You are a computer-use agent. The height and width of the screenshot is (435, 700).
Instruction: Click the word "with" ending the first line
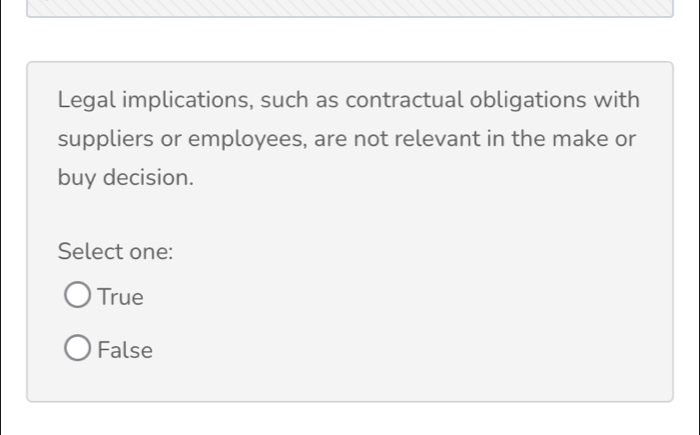[x=618, y=101]
